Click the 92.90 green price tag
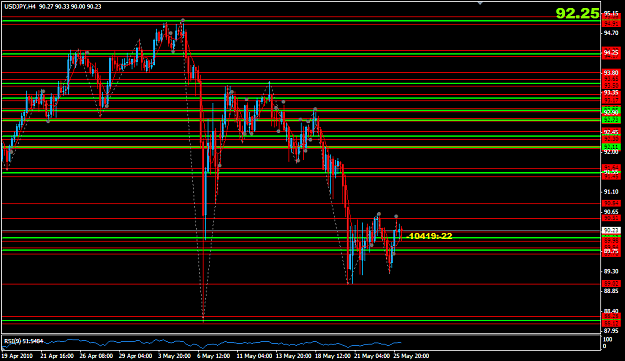This screenshot has width=625, height=361. coord(611,111)
